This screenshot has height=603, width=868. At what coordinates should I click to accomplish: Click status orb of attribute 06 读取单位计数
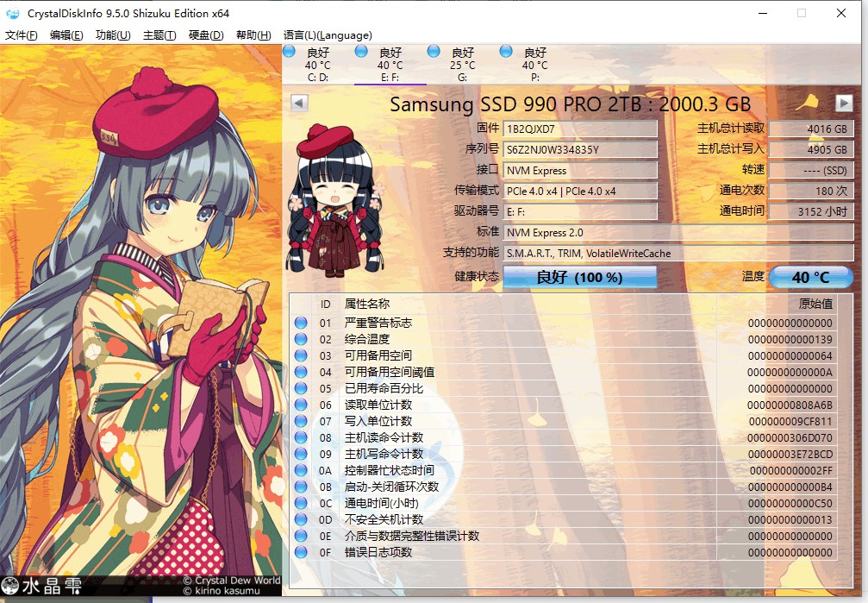(301, 405)
